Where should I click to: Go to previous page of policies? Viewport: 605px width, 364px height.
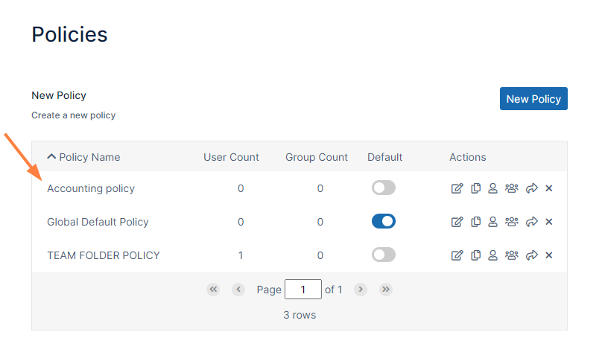pos(238,290)
